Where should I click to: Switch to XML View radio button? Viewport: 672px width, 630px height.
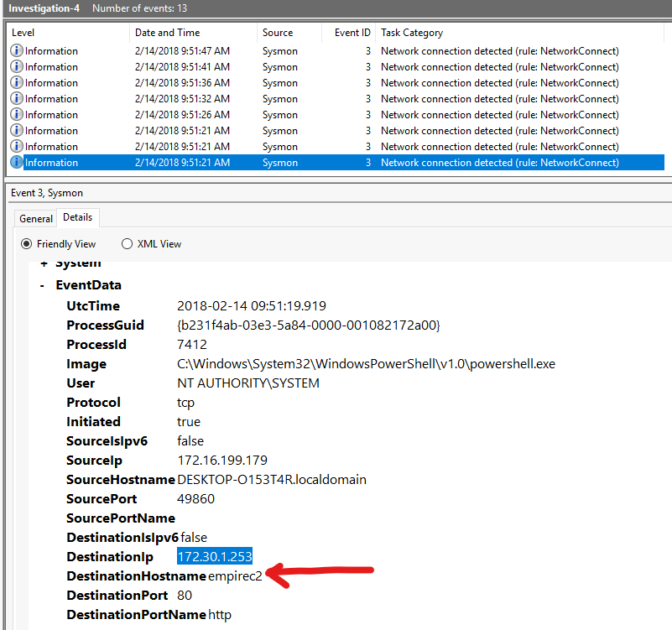(x=127, y=244)
